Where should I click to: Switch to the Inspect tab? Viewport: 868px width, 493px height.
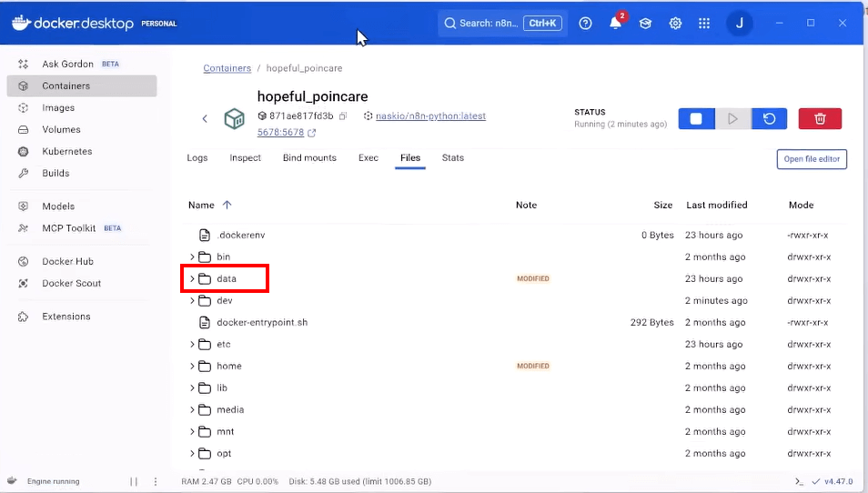tap(246, 157)
